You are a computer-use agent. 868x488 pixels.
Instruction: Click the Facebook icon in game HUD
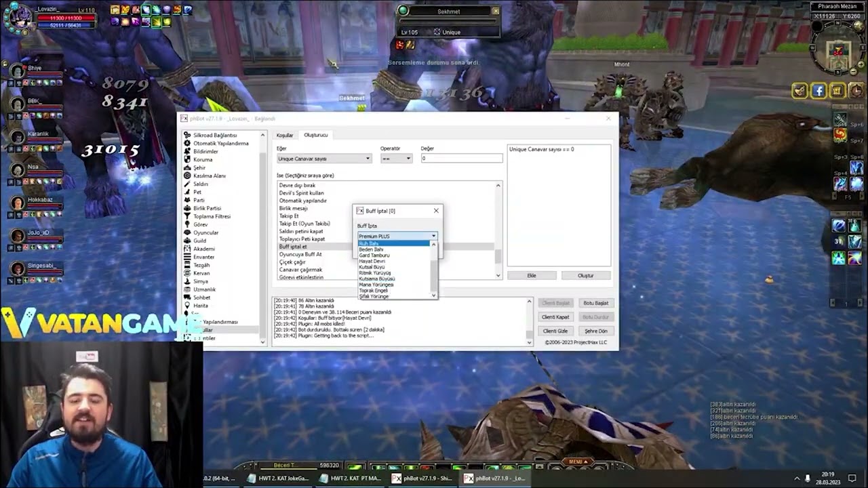coord(818,91)
